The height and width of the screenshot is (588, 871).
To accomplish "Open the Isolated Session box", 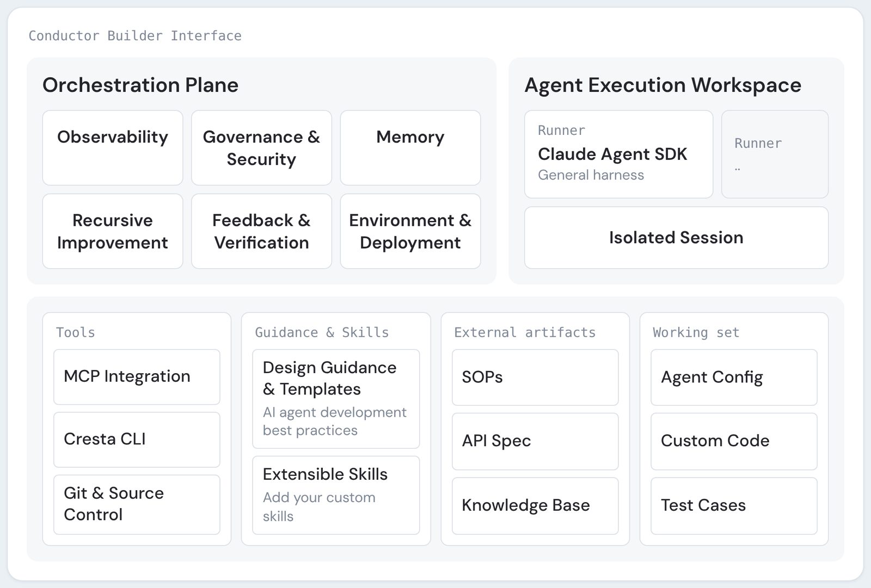I will 677,238.
